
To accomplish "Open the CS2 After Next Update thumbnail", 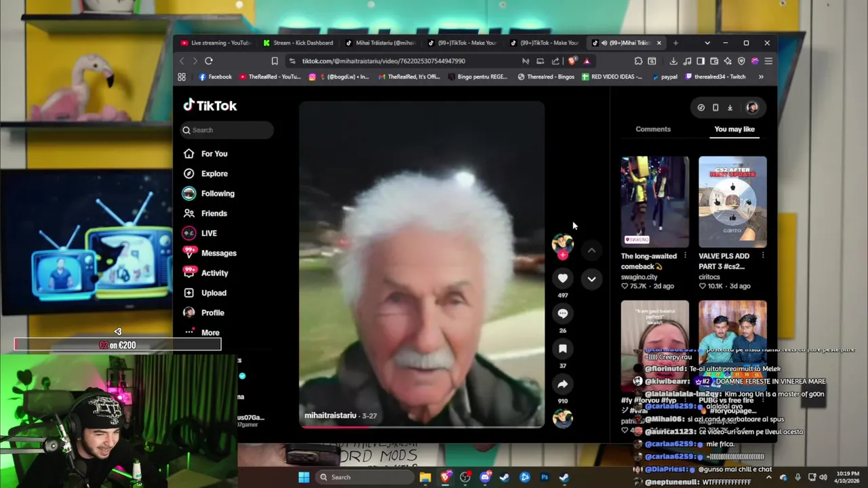I will tap(732, 202).
